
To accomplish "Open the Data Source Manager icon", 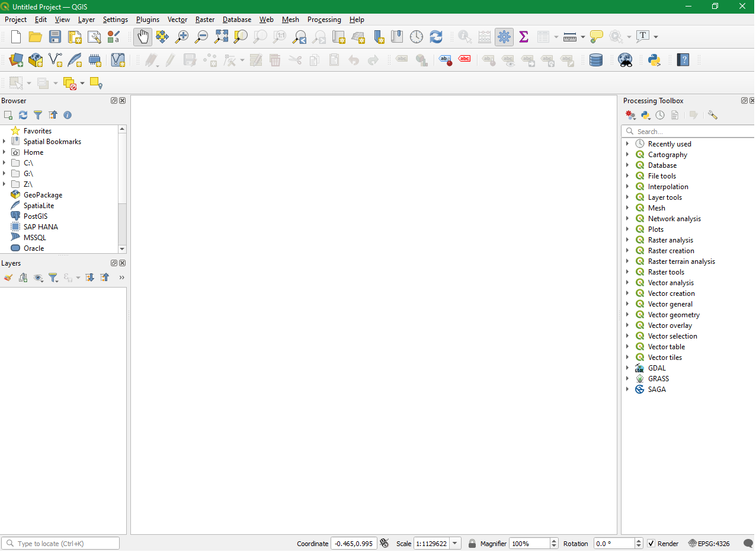I will [16, 60].
